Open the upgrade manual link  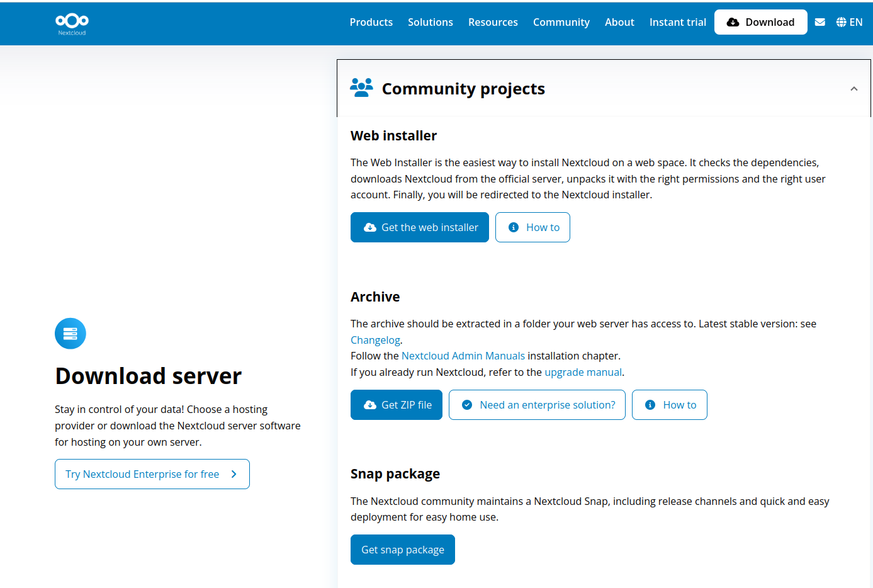point(583,372)
